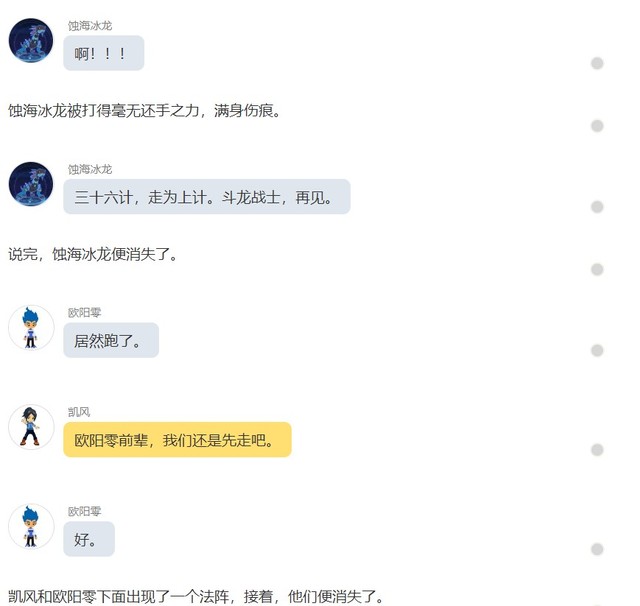Click gray dot beside yellow 凯风 bubble

(597, 450)
